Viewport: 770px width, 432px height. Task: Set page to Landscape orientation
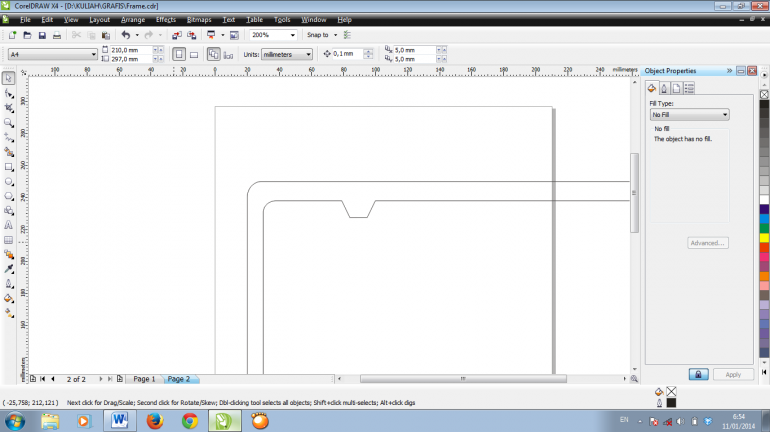[x=194, y=54]
